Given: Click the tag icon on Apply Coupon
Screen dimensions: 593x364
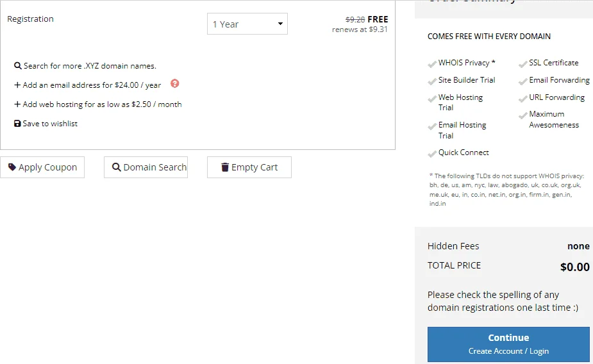Looking at the screenshot, I should [12, 167].
